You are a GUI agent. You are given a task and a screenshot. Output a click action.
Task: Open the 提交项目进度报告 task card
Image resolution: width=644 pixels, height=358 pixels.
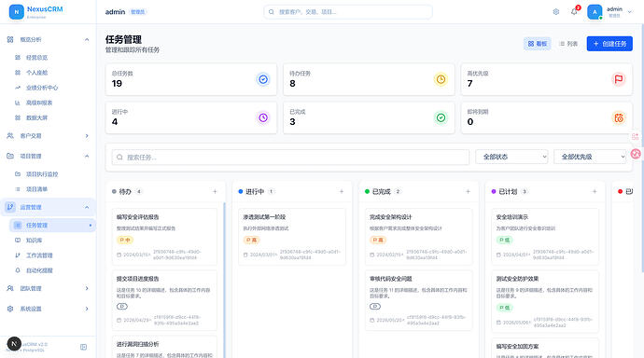[164, 300]
